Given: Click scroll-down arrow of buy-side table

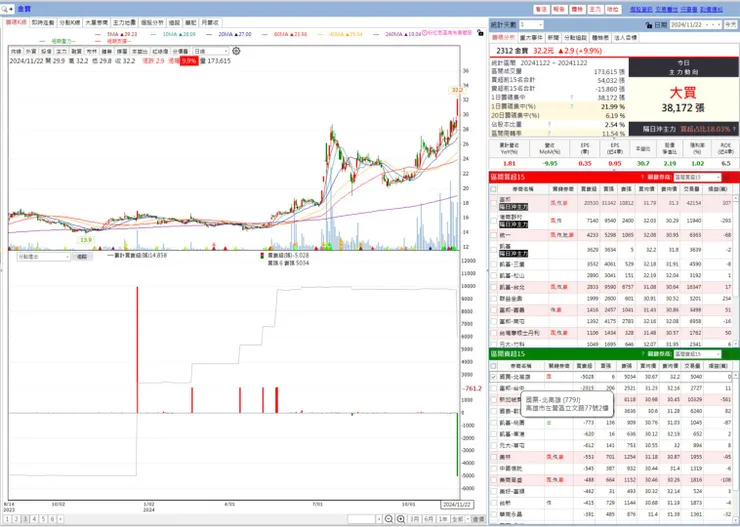Looking at the screenshot, I should point(735,344).
